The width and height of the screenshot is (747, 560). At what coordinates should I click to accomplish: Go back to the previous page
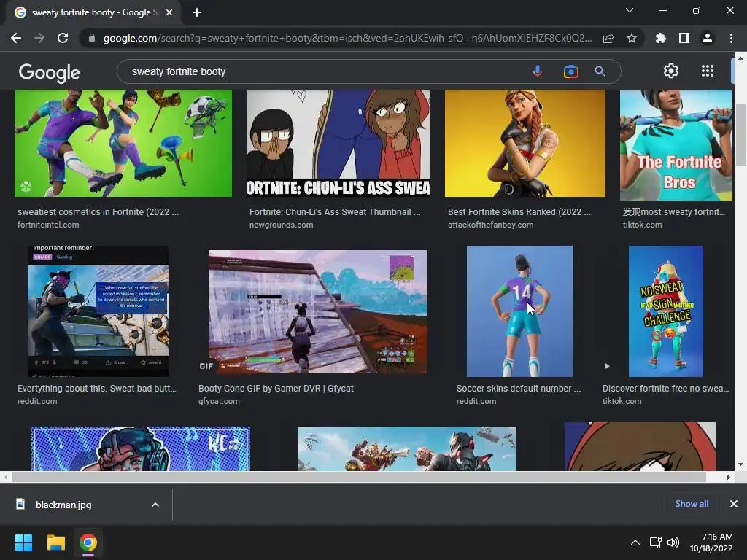pyautogui.click(x=16, y=38)
